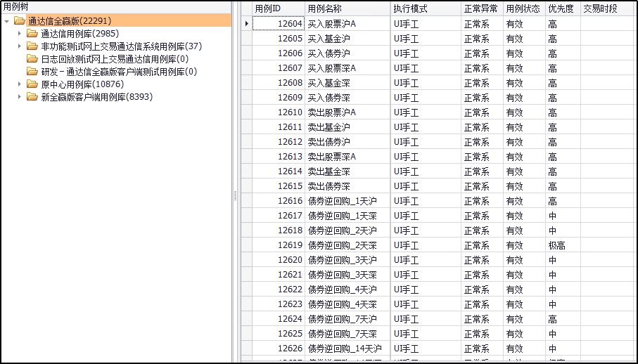Expand 非功能测试网上交易通达信系统用例库(37) node arrow
Screen dimensions: 638x364
[19, 46]
